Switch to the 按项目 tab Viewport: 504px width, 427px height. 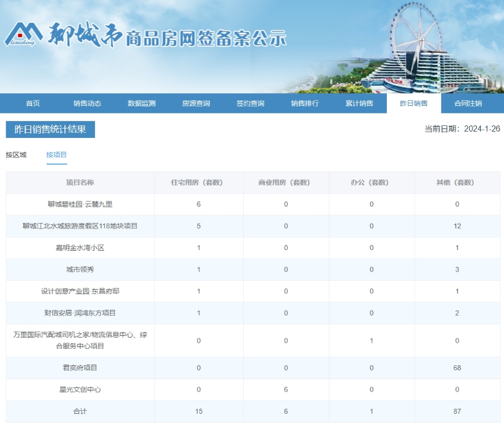click(x=57, y=155)
